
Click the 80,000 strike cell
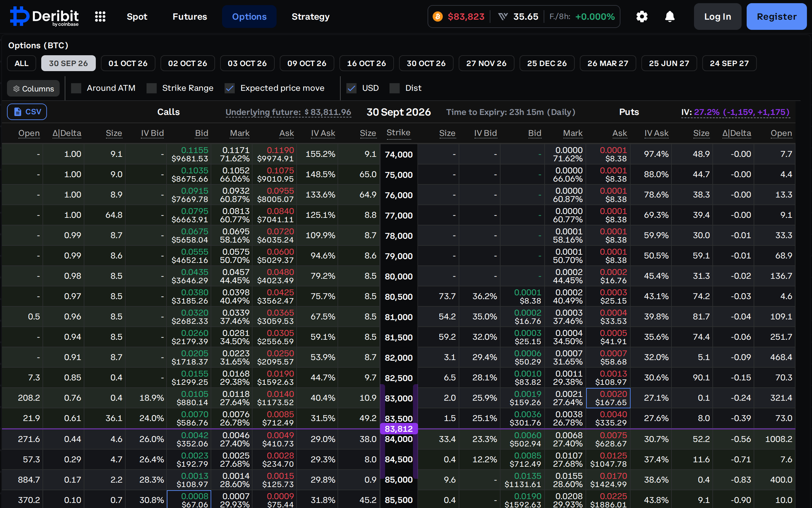point(399,277)
